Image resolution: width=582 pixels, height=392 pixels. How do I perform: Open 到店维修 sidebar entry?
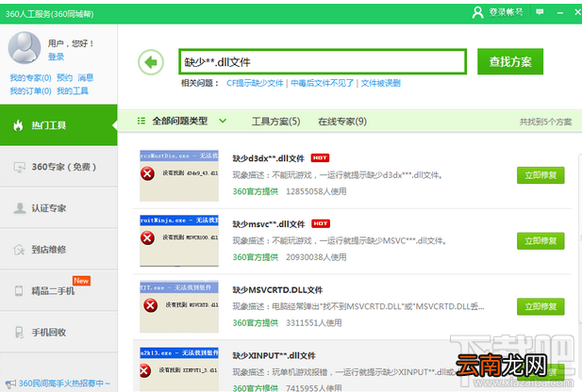pos(58,249)
